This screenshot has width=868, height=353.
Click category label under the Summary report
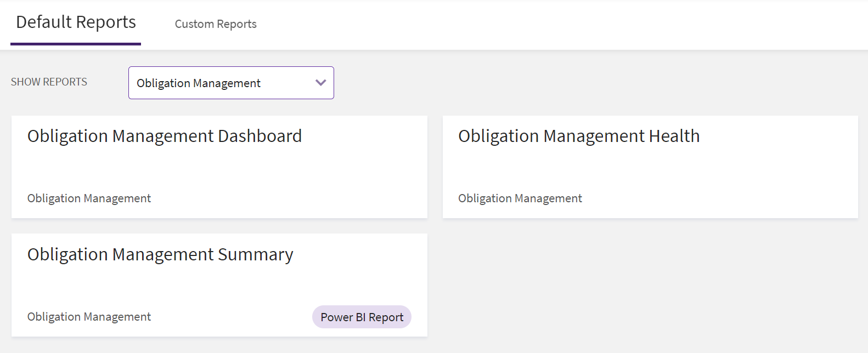point(89,317)
